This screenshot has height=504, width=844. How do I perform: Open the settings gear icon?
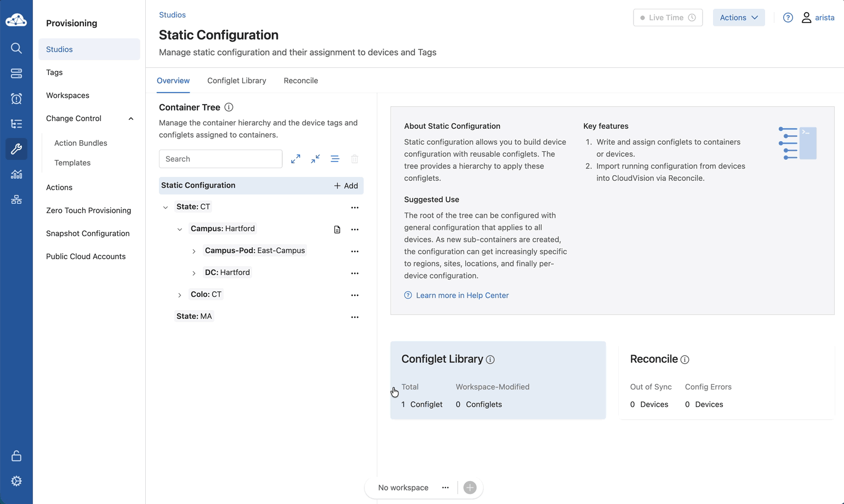pos(16,481)
